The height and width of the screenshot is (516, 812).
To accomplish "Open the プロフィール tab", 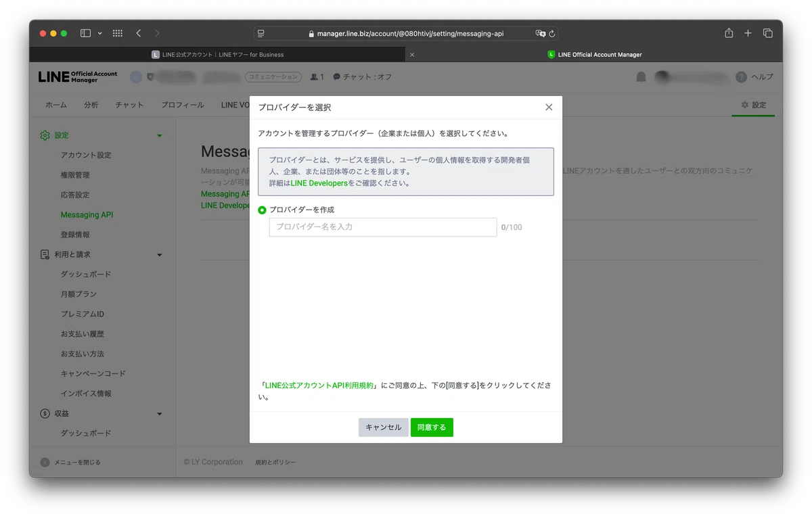I will 182,105.
